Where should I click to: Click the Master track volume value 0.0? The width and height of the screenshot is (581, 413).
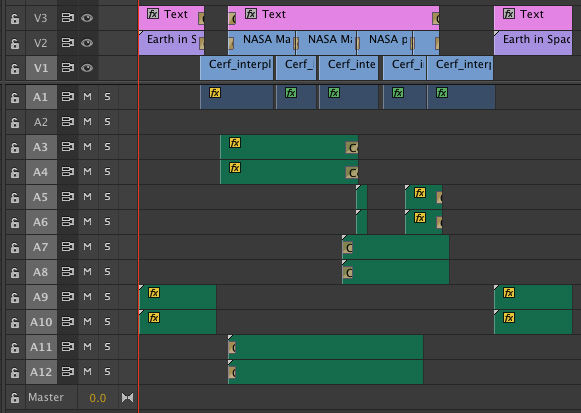pyautogui.click(x=98, y=398)
